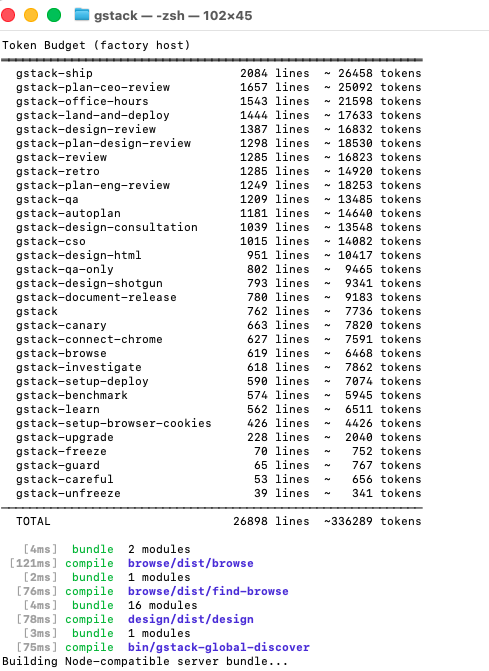The height and width of the screenshot is (671, 489).
Task: Click the '25092 tokens' value
Action: click(380, 87)
